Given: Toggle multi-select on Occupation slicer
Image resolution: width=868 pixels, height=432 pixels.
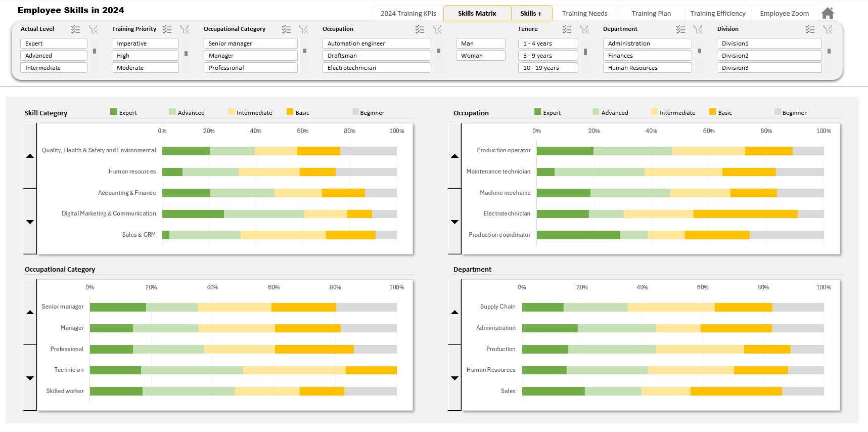Looking at the screenshot, I should 420,29.
